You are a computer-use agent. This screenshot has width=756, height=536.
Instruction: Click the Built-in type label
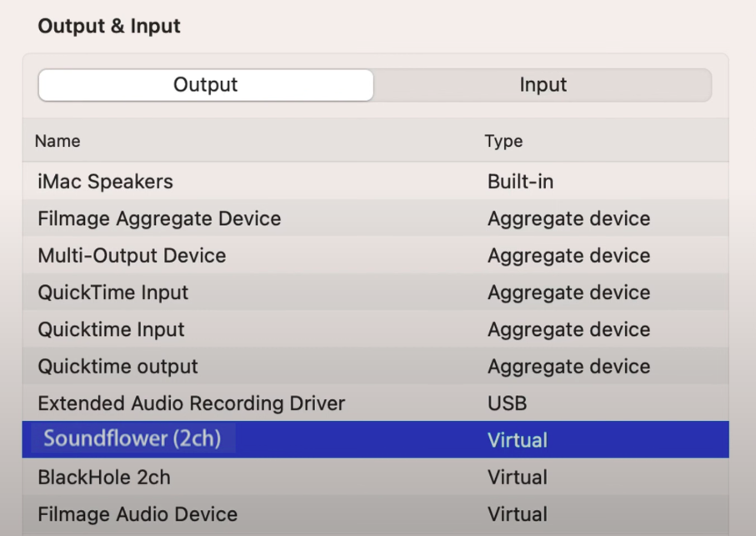point(520,182)
